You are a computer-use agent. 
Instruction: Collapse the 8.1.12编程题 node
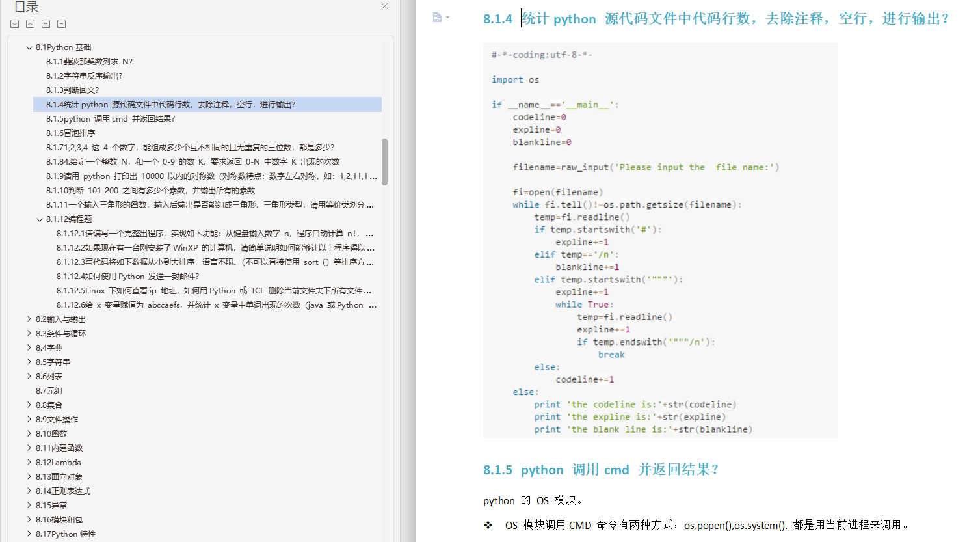[40, 219]
